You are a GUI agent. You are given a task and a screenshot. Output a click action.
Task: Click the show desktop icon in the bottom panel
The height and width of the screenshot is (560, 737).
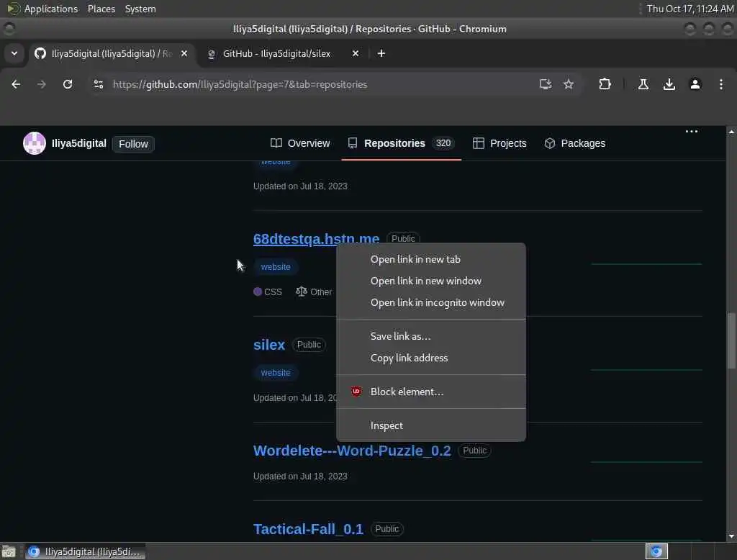click(x=9, y=551)
